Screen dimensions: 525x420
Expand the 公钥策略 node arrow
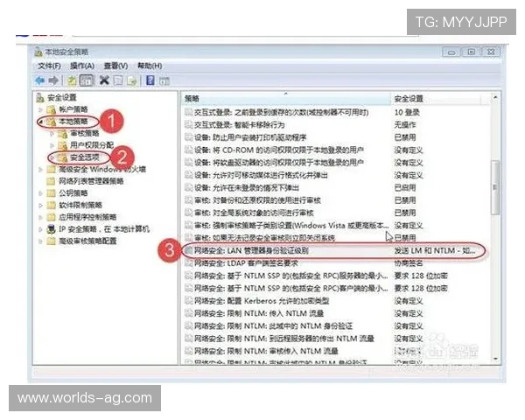tap(41, 193)
